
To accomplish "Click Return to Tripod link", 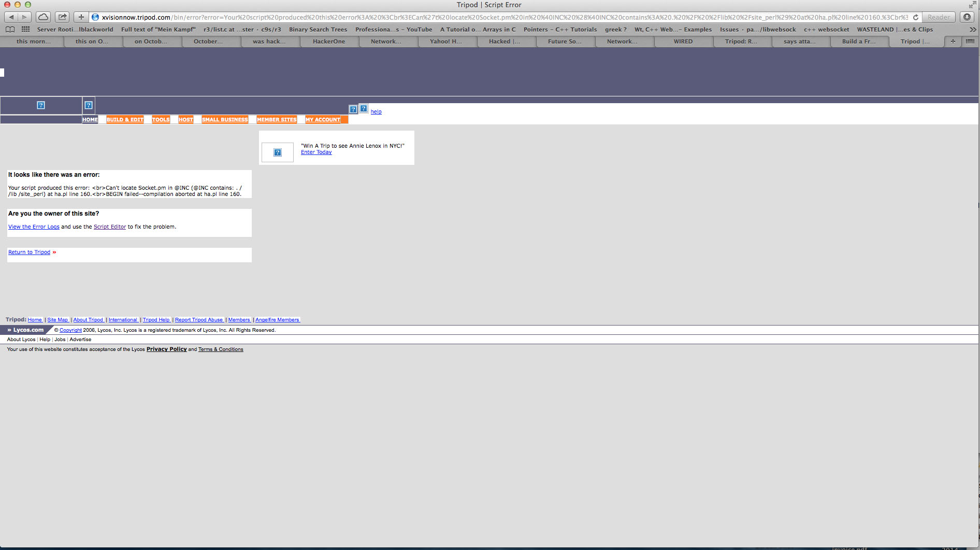I will tap(29, 252).
